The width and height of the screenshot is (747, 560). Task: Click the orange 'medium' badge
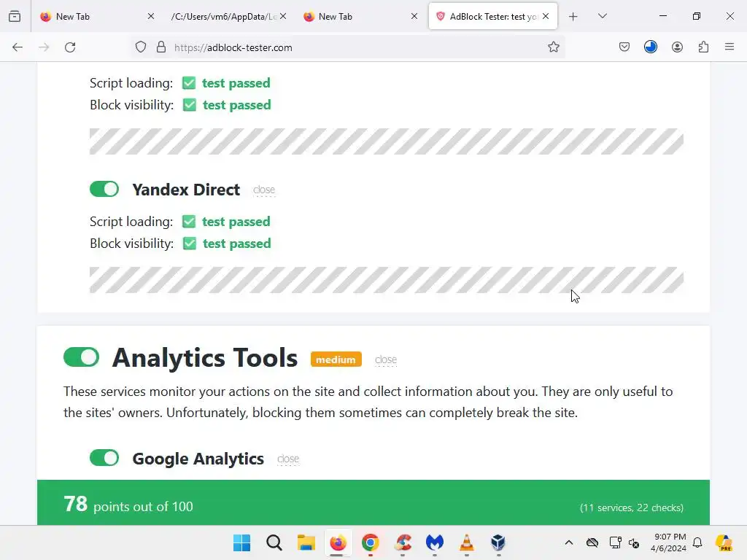click(336, 359)
